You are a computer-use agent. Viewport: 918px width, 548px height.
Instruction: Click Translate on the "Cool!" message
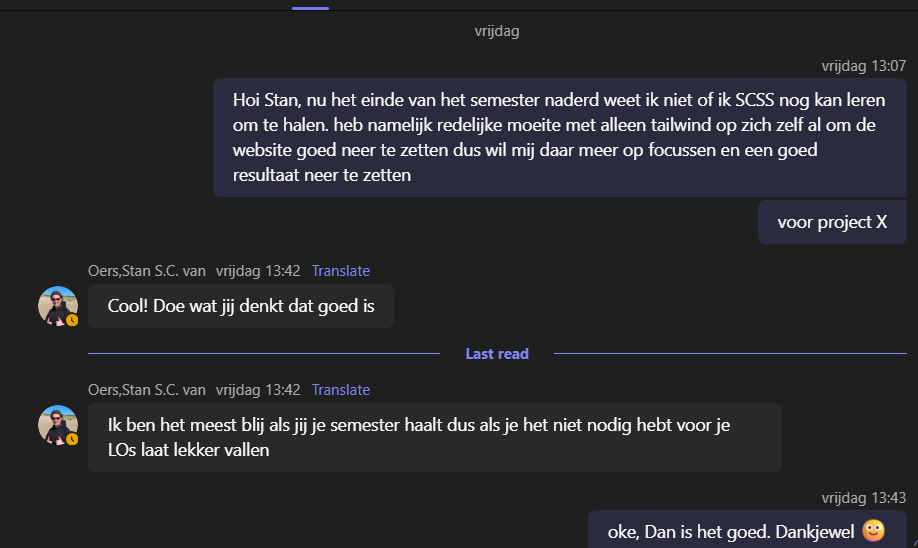340,271
